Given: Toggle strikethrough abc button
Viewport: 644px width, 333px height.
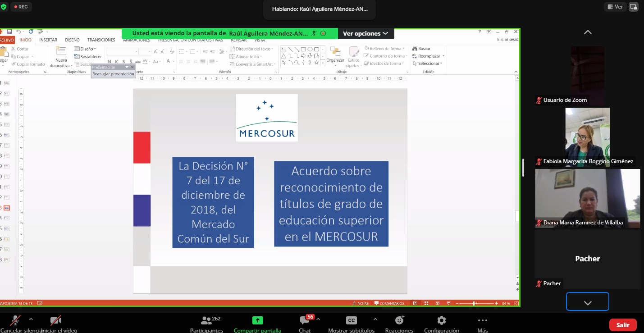Looking at the screenshot, I should [137, 62].
